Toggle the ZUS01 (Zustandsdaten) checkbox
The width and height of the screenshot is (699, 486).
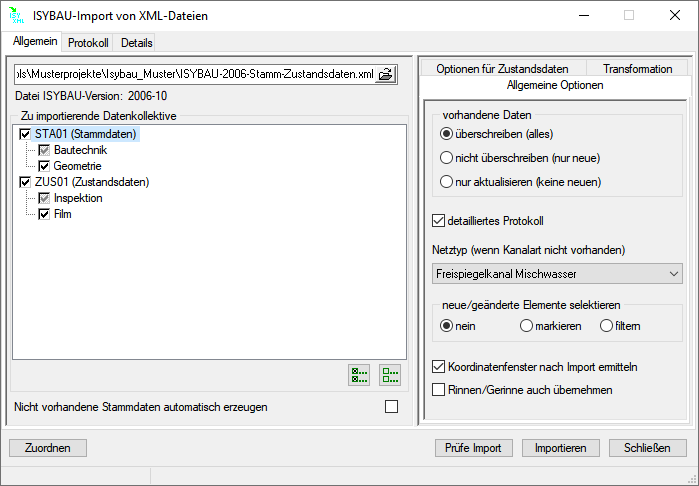coord(25,182)
